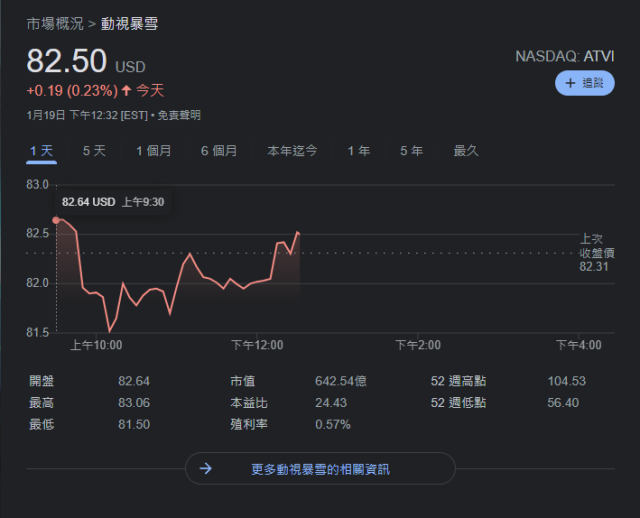Switch to the 5 天 chart tab
The width and height of the screenshot is (640, 518).
[x=94, y=151]
